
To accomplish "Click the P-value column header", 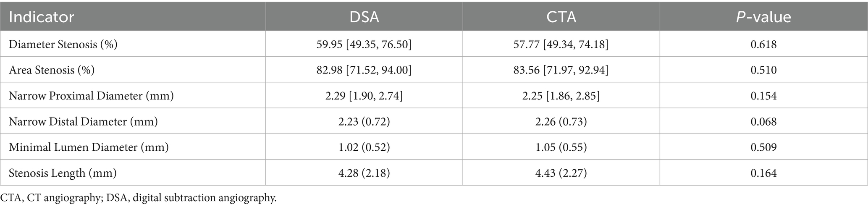I will (x=763, y=17).
